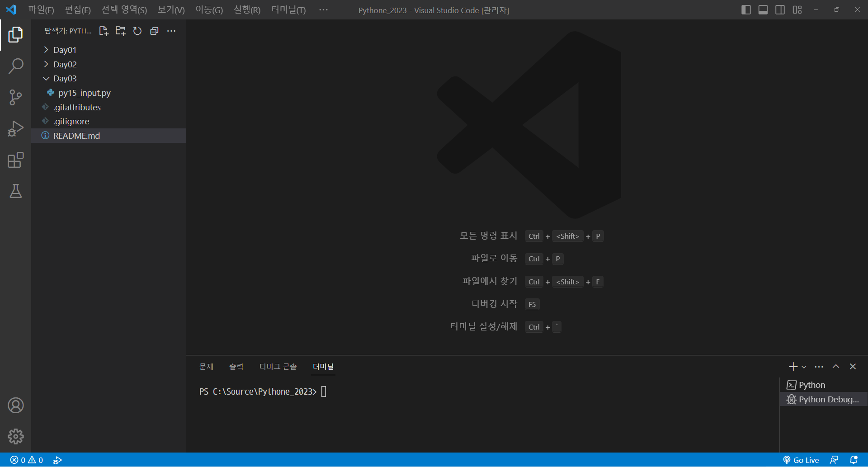Open the 보기(V) menu
The image size is (868, 467).
click(171, 10)
